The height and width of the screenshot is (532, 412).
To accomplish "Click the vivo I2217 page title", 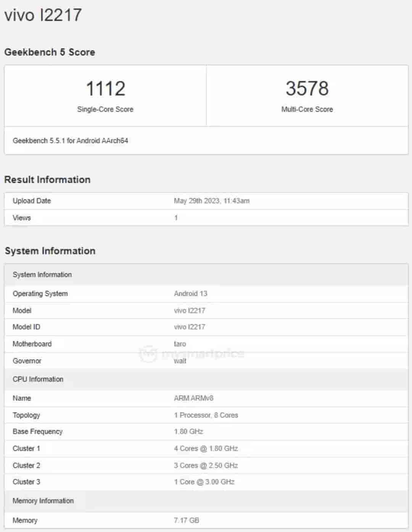I will coord(43,15).
